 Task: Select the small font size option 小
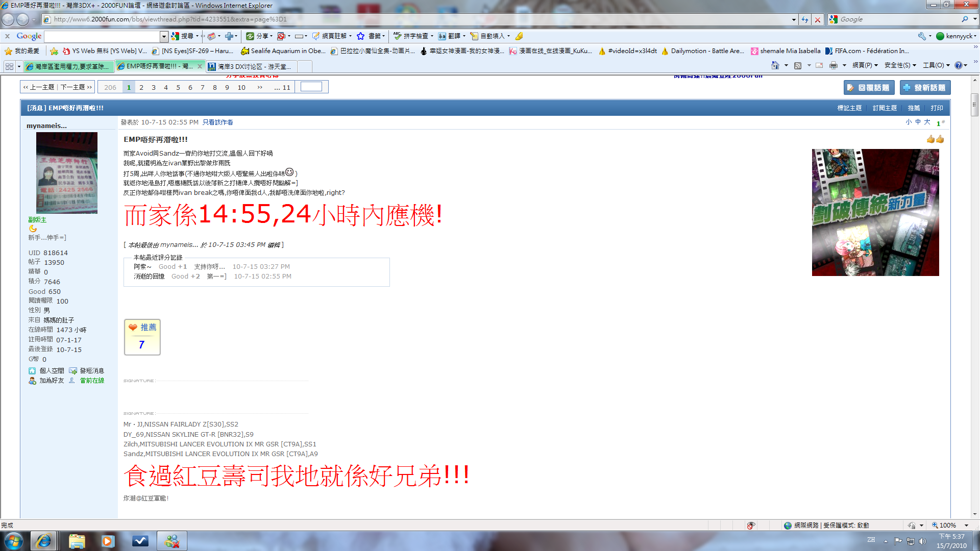click(x=909, y=122)
